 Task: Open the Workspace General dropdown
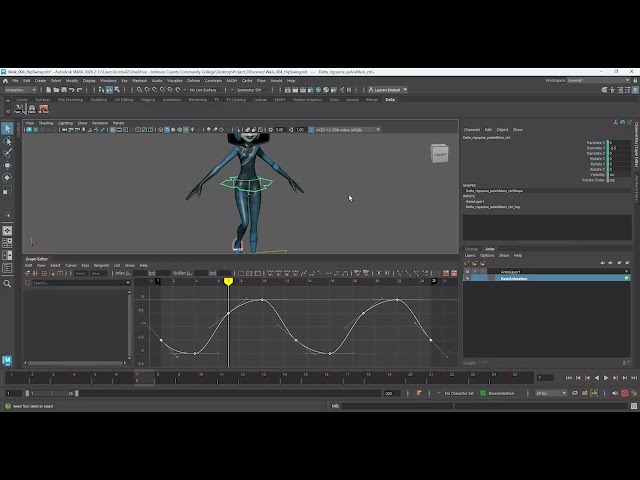pos(598,80)
